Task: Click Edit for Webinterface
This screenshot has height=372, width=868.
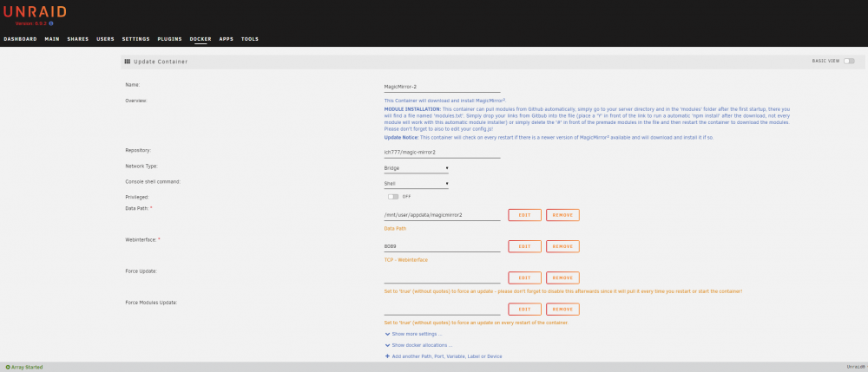Action: (x=525, y=246)
